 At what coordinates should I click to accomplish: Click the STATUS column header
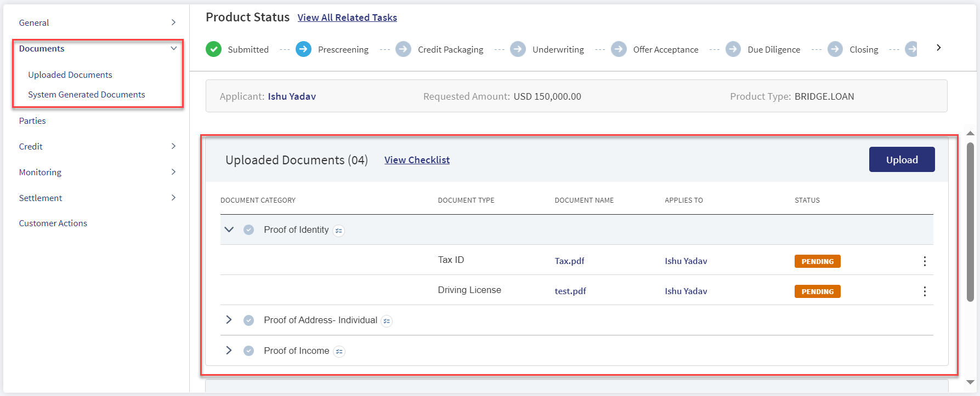click(x=807, y=200)
